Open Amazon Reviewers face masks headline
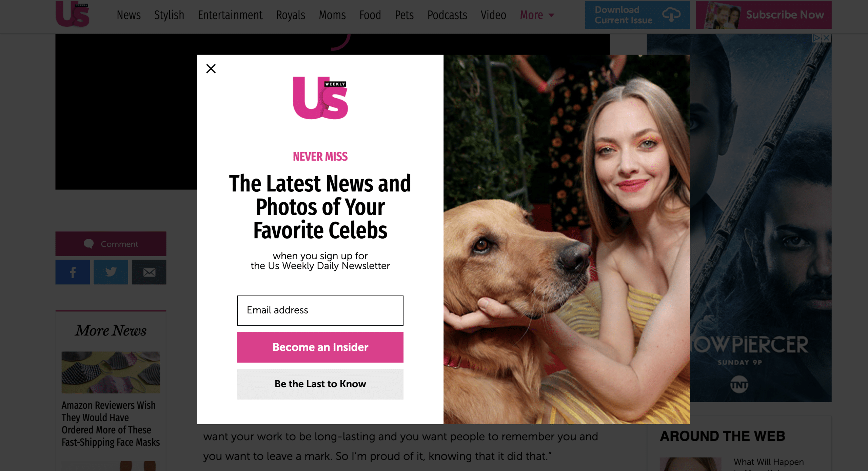The image size is (868, 471). click(x=111, y=424)
